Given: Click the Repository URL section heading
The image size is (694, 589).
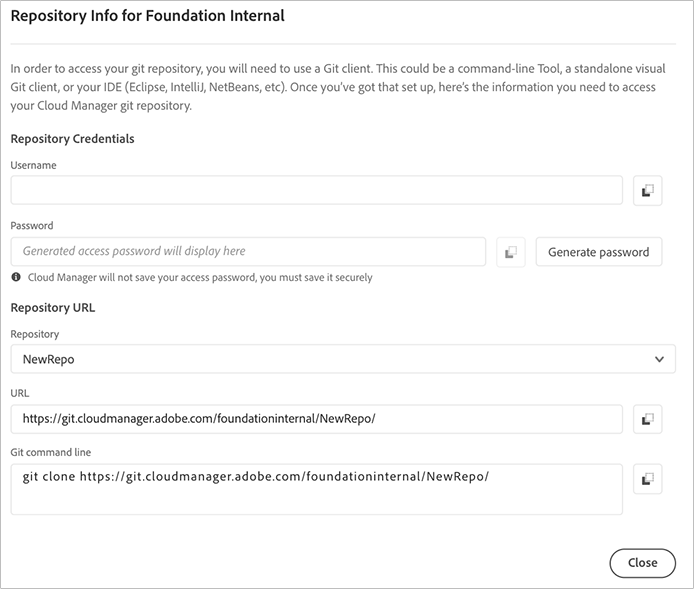Looking at the screenshot, I should pos(52,307).
